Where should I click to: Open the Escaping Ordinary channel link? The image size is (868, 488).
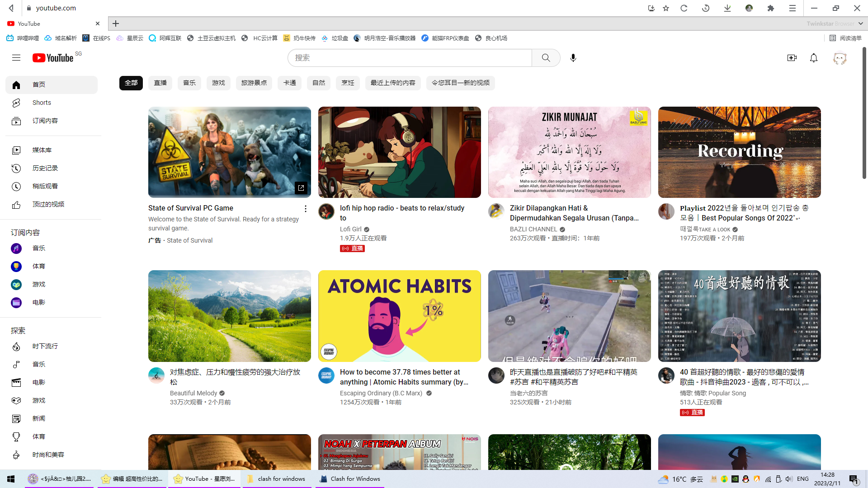(x=381, y=393)
